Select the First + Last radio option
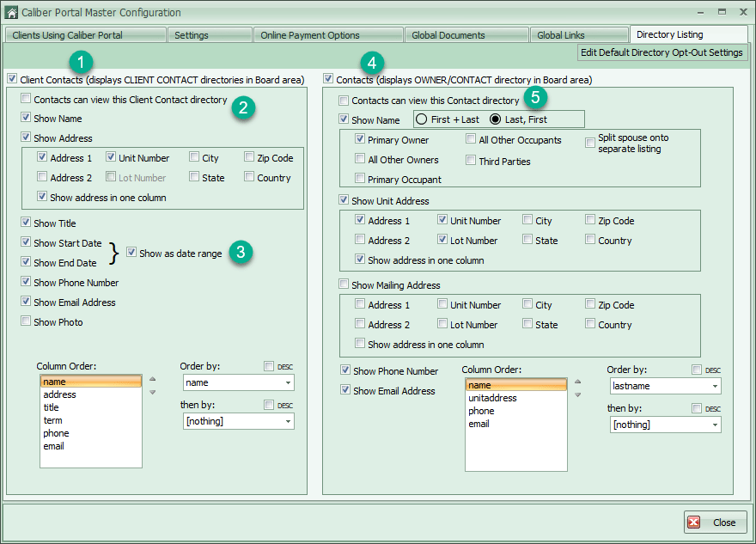Viewport: 756px width, 544px height. click(422, 119)
